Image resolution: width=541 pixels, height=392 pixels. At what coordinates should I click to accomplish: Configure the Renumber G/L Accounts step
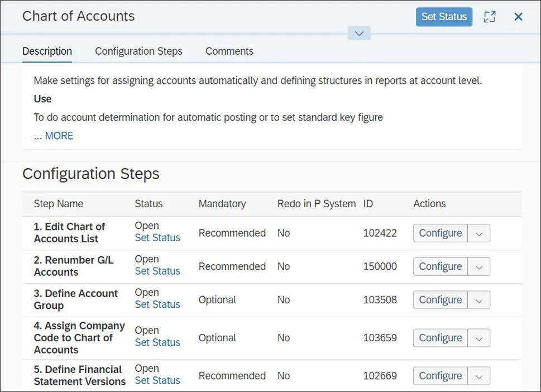click(x=440, y=266)
